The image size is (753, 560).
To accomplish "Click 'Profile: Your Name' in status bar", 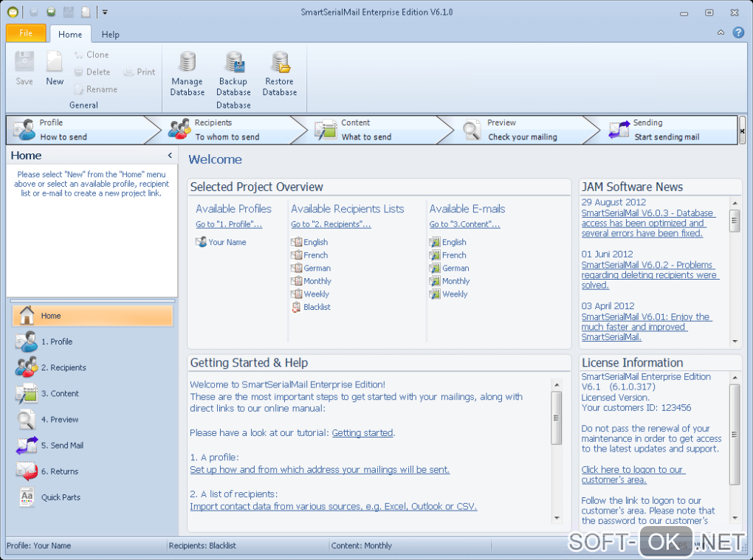I will (x=39, y=545).
